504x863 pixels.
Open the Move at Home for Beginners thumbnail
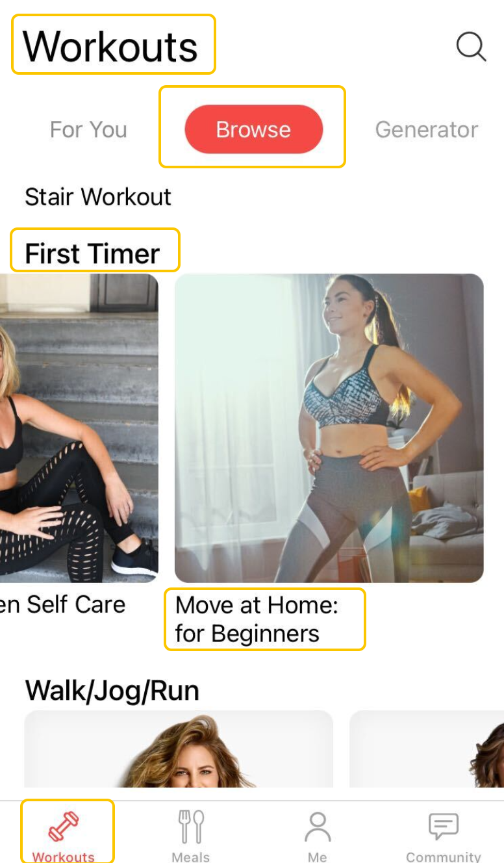click(329, 428)
